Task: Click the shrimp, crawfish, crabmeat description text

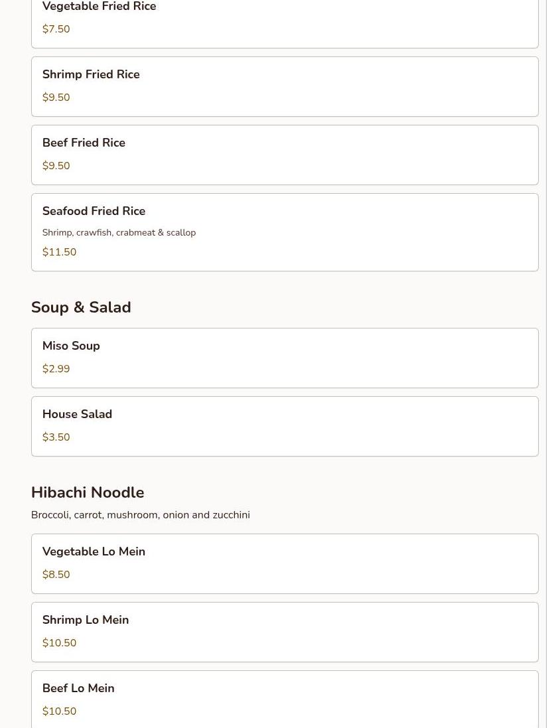Action: point(119,233)
